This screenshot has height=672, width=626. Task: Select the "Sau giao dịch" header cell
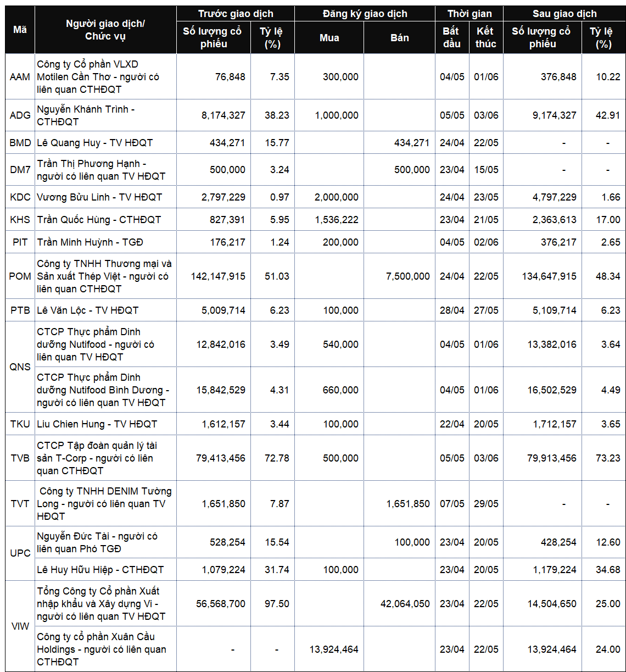pyautogui.click(x=564, y=14)
